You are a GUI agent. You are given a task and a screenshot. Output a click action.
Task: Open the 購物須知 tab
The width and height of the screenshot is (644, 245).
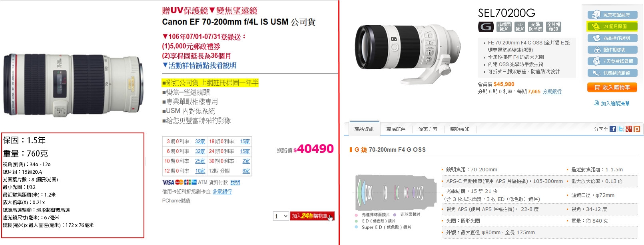460,129
